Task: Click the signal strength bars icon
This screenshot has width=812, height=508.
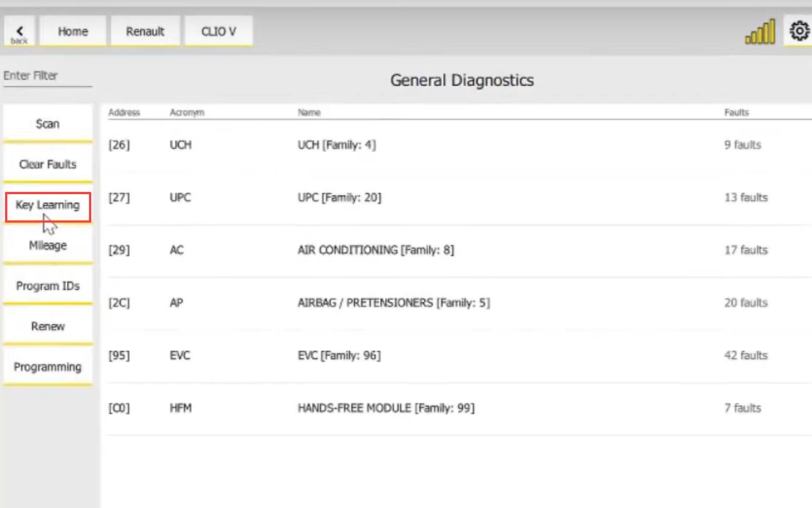Action: click(x=759, y=32)
